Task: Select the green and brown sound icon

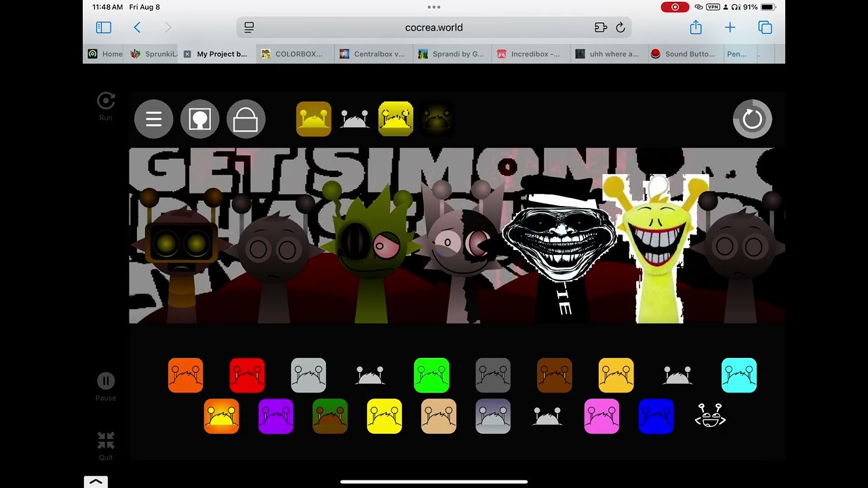Action: point(330,416)
